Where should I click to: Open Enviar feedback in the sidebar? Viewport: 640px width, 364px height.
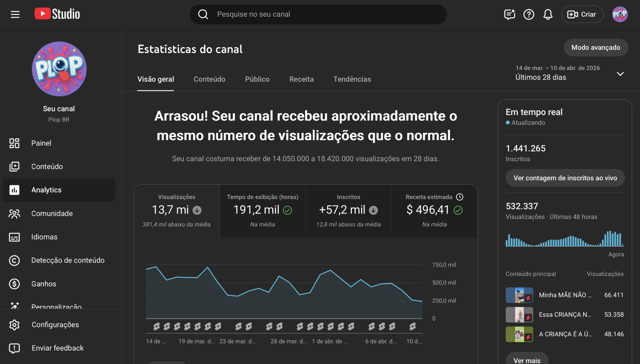[x=59, y=348]
